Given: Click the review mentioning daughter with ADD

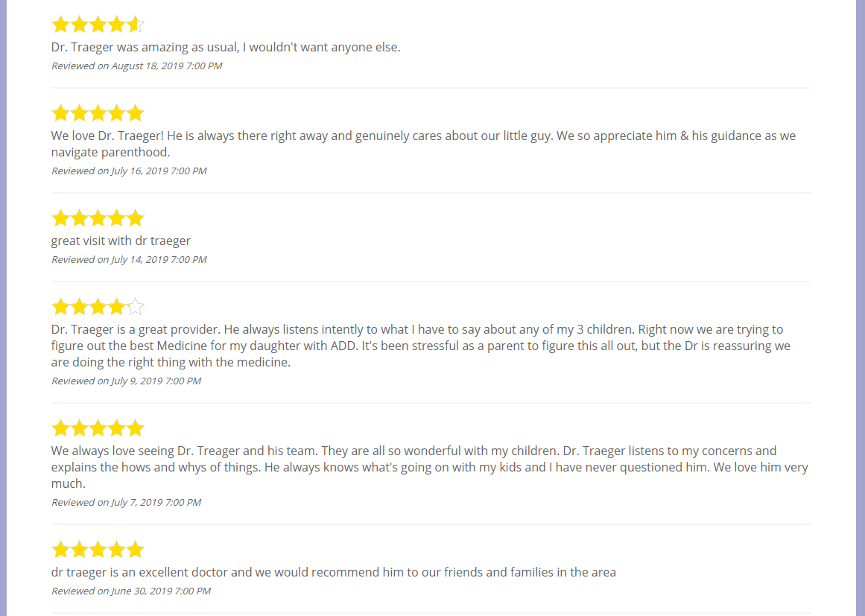Looking at the screenshot, I should click(x=421, y=346).
